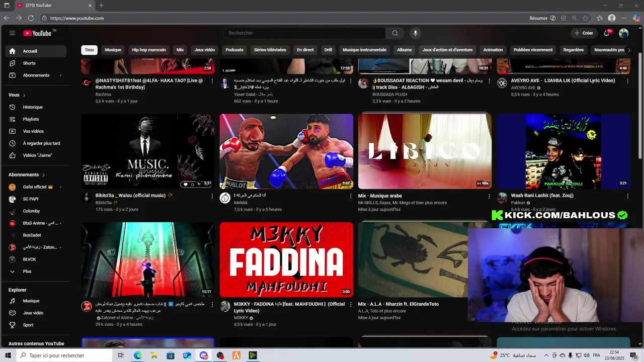Open the Zatonet el Anime channel avatar

pyautogui.click(x=87, y=307)
